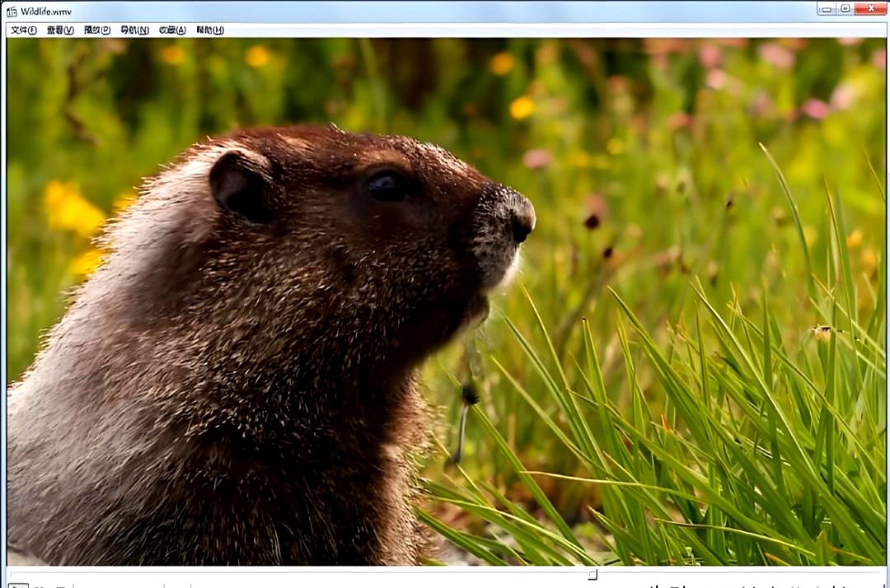
Task: Click the player icon in the title bar
Action: [12, 12]
